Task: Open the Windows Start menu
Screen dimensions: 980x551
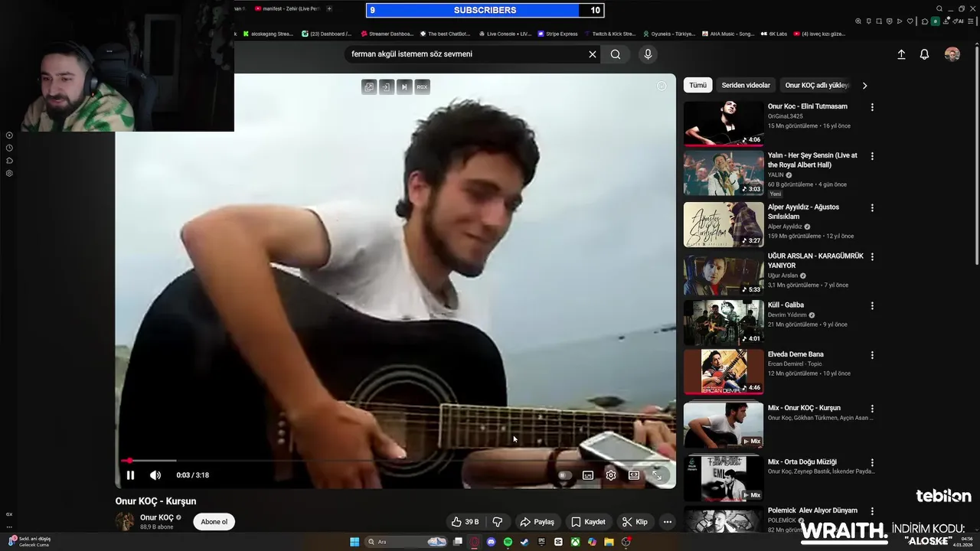Action: click(x=354, y=542)
